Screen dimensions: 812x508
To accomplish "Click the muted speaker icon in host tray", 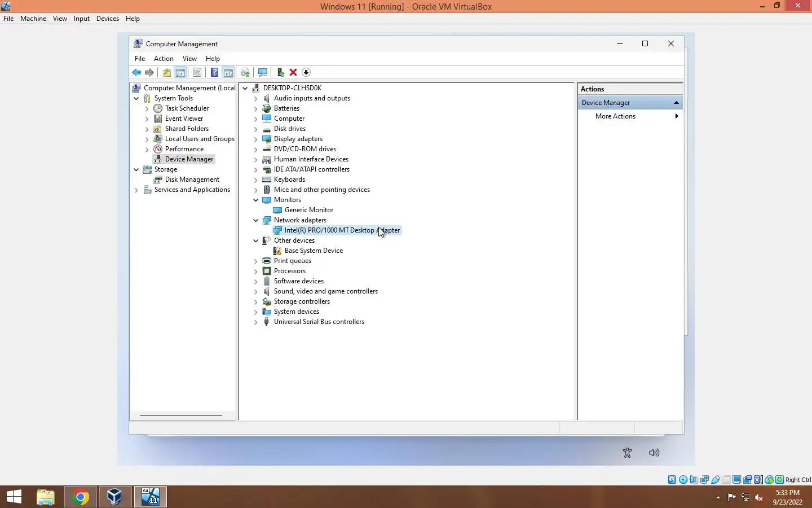I will click(759, 497).
